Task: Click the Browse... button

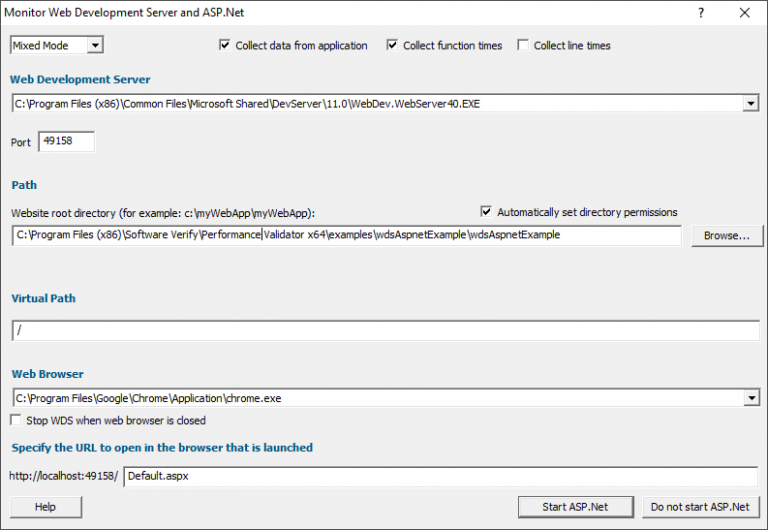Action: point(727,236)
